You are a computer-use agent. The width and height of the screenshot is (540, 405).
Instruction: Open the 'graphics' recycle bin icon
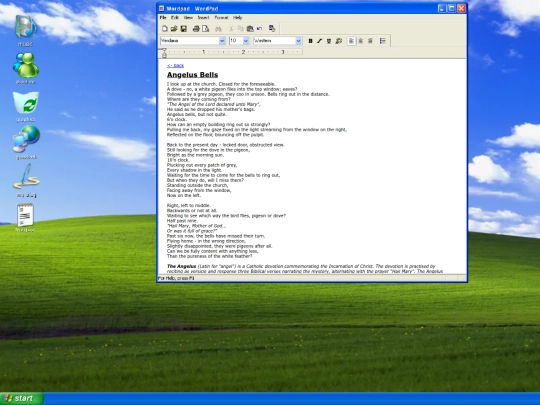coord(26,106)
